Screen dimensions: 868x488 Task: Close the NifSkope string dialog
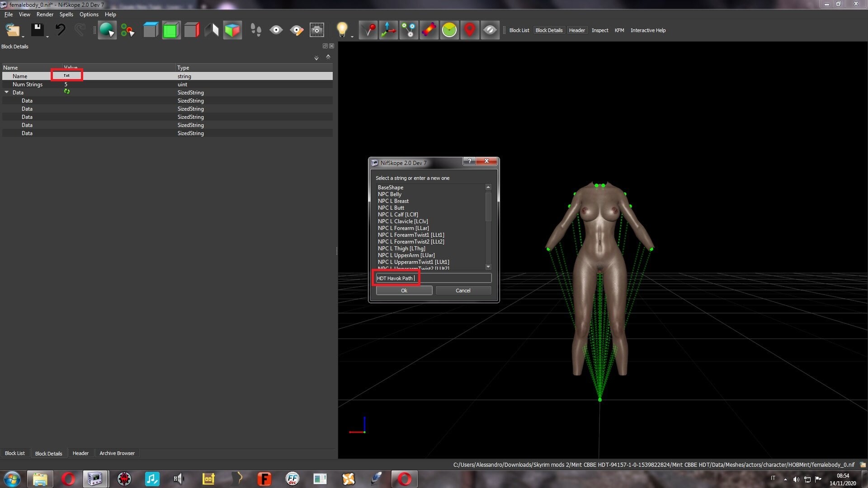point(486,161)
